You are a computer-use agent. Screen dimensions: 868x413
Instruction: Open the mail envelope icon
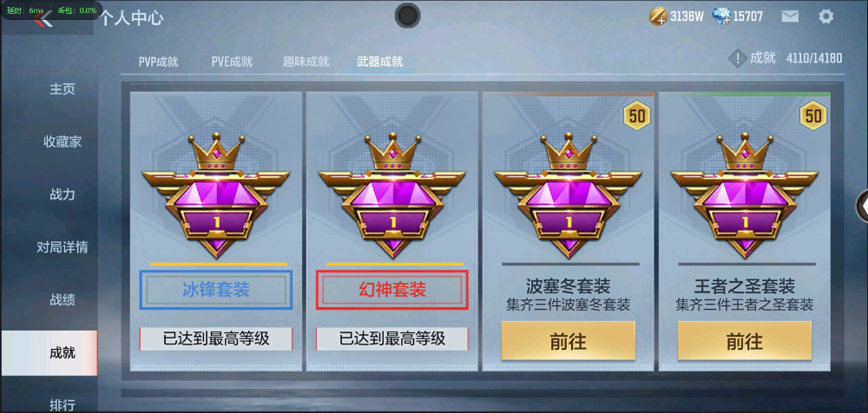pos(790,16)
